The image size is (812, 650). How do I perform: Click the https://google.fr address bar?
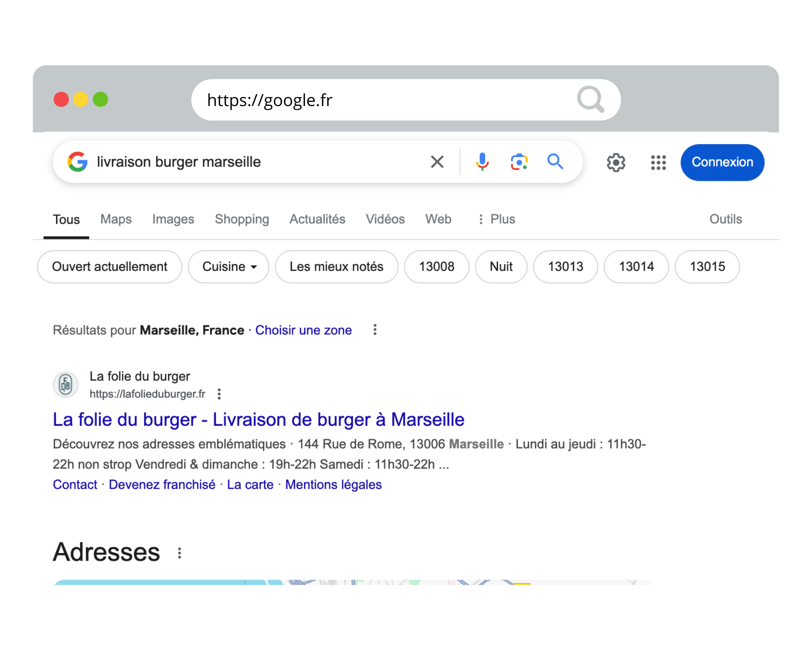406,100
